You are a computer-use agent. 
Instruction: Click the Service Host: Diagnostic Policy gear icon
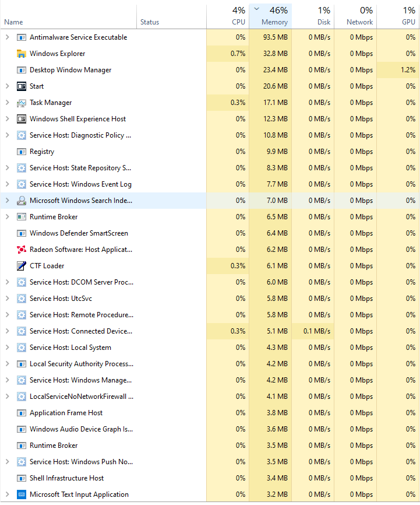click(21, 135)
